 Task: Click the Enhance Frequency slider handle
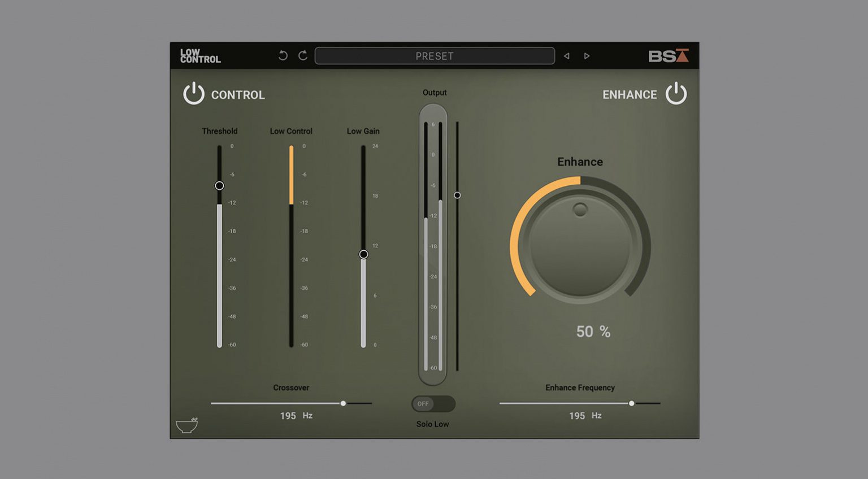632,403
